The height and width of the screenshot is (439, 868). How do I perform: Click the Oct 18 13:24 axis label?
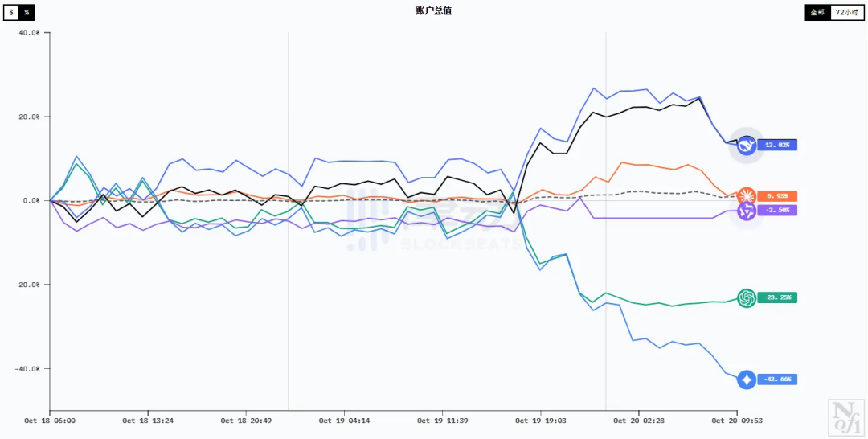point(146,421)
